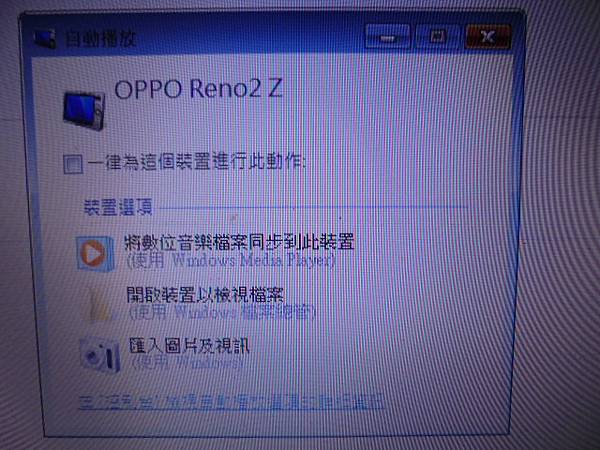Click the Windows 檔案總管 subtitle under 開啟裝置

coord(222,313)
